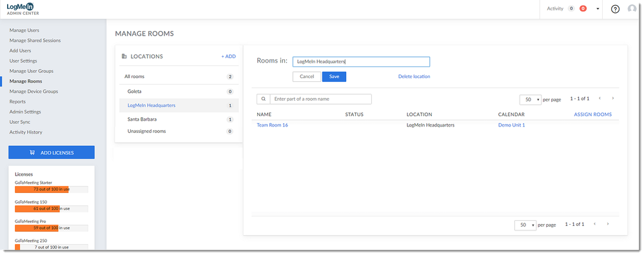Image resolution: width=644 pixels, height=255 pixels.
Task: Expand the Activity dropdown arrow
Action: (598, 8)
